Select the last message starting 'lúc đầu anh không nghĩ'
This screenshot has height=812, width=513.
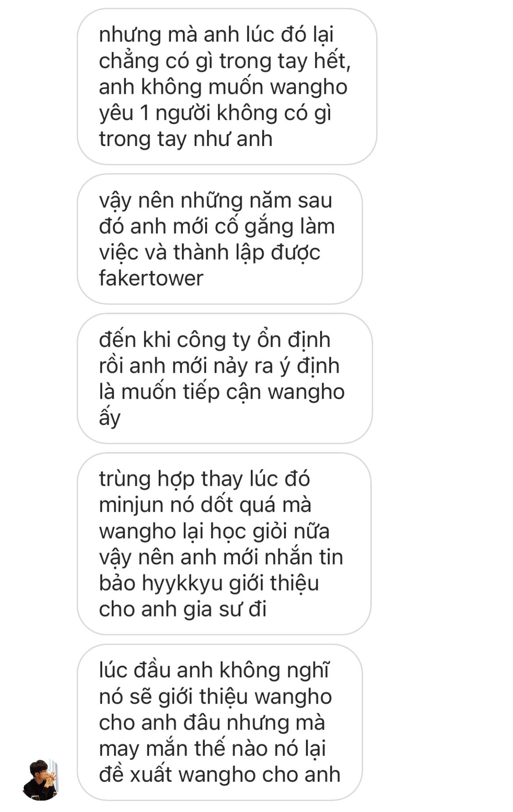tap(220, 722)
